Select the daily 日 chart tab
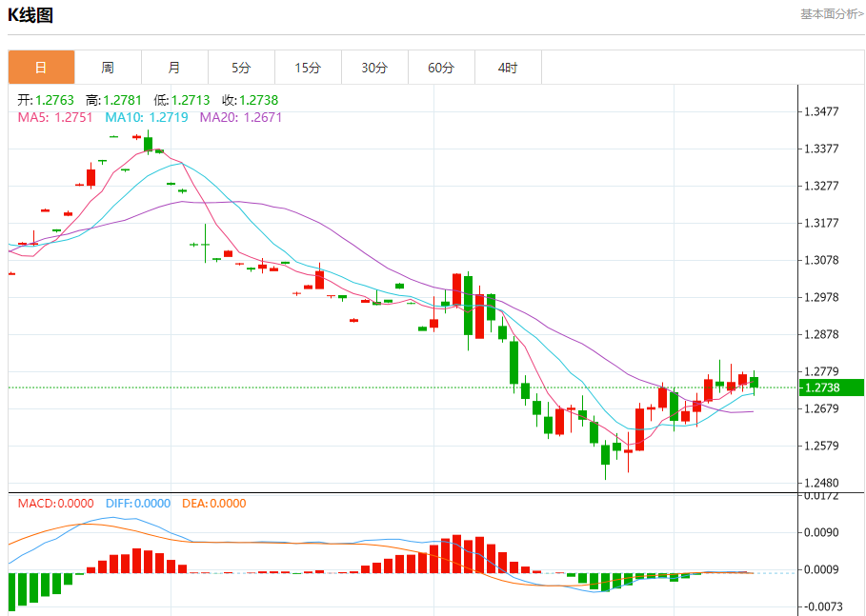Viewport: 866px width, 616px height. [41, 68]
